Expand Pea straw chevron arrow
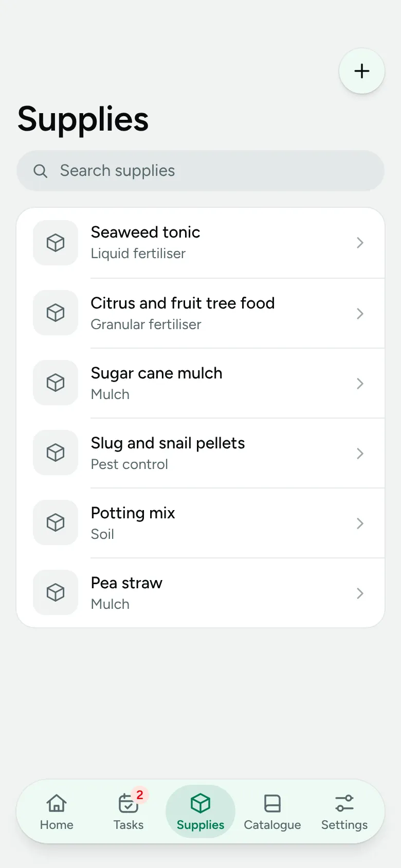The image size is (401, 868). point(360,593)
